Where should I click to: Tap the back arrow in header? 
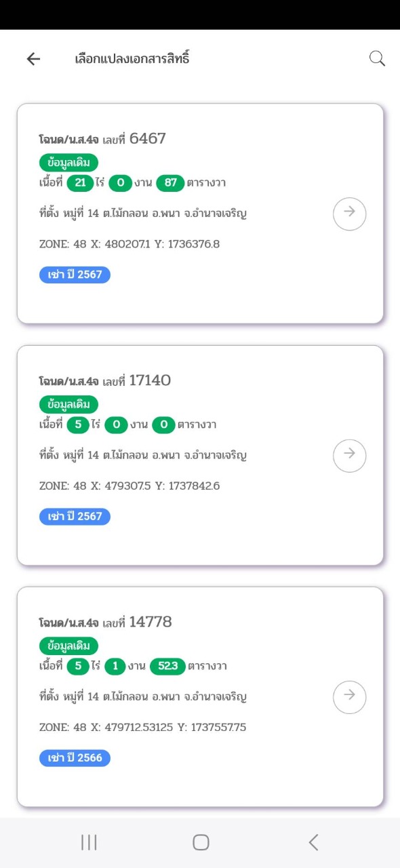pos(33,59)
